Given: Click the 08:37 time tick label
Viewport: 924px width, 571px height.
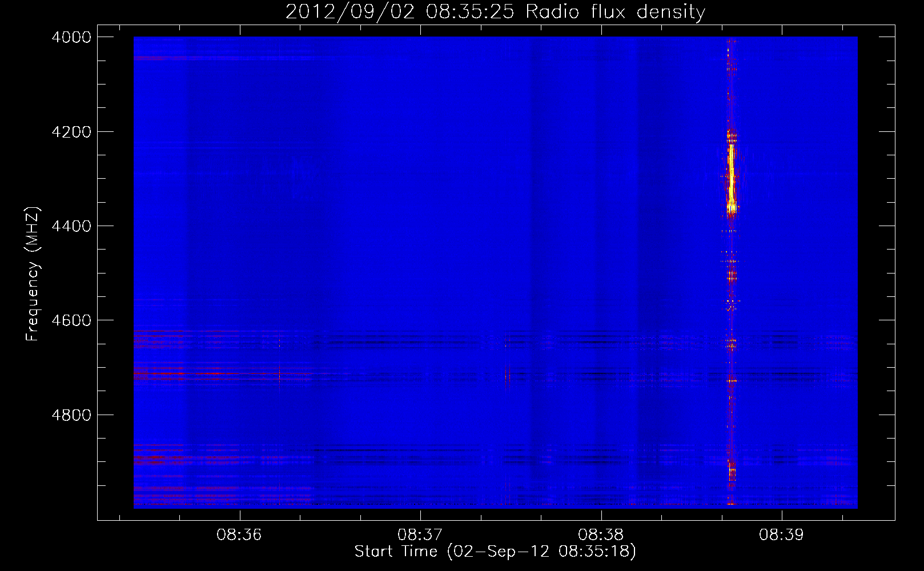Looking at the screenshot, I should 420,535.
